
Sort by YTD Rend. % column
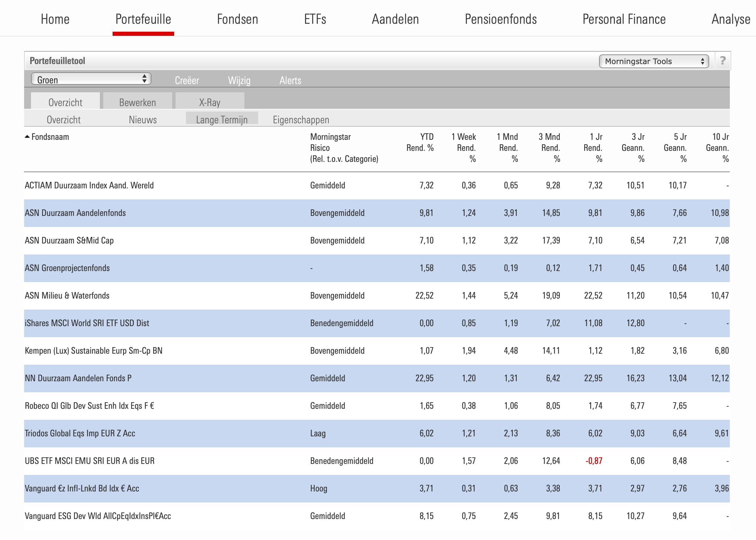tap(420, 142)
